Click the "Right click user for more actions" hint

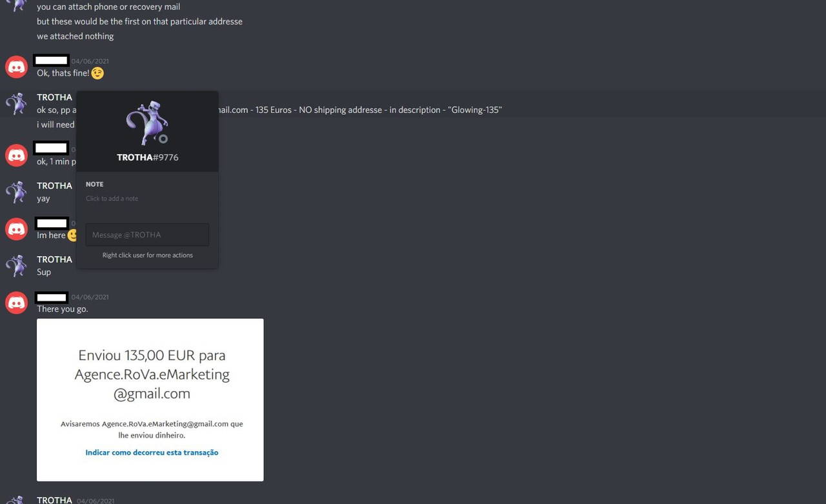coord(147,256)
